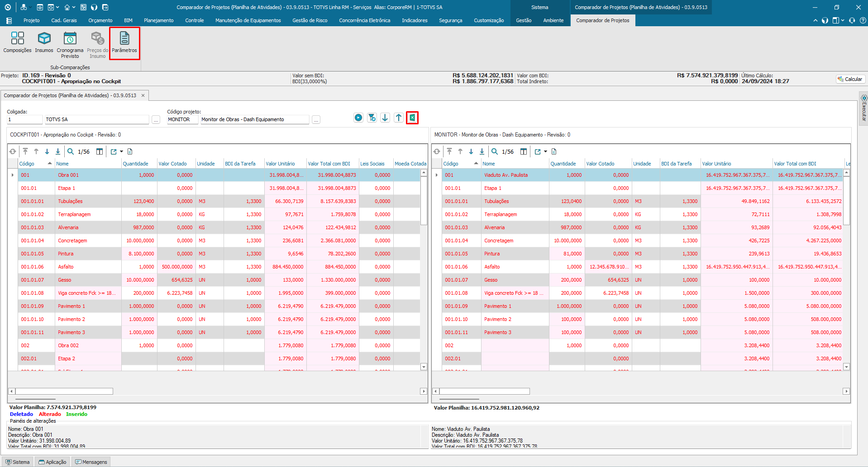Viewport: 868px width, 467px height.
Task: Click export icon in right grid toolbar
Action: coord(538,151)
